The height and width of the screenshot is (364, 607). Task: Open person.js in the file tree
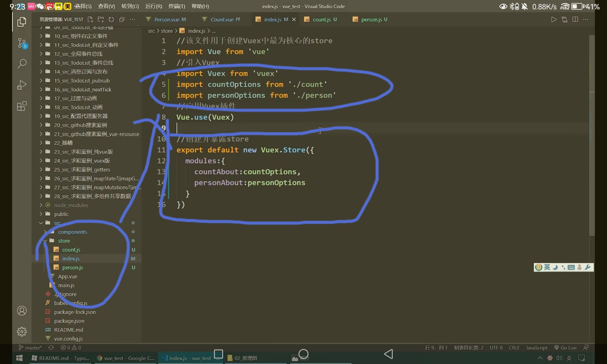click(73, 268)
